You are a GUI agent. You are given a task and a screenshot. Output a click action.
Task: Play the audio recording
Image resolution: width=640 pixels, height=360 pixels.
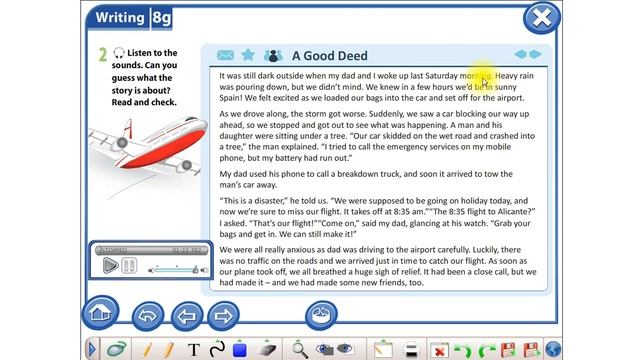coord(110,265)
